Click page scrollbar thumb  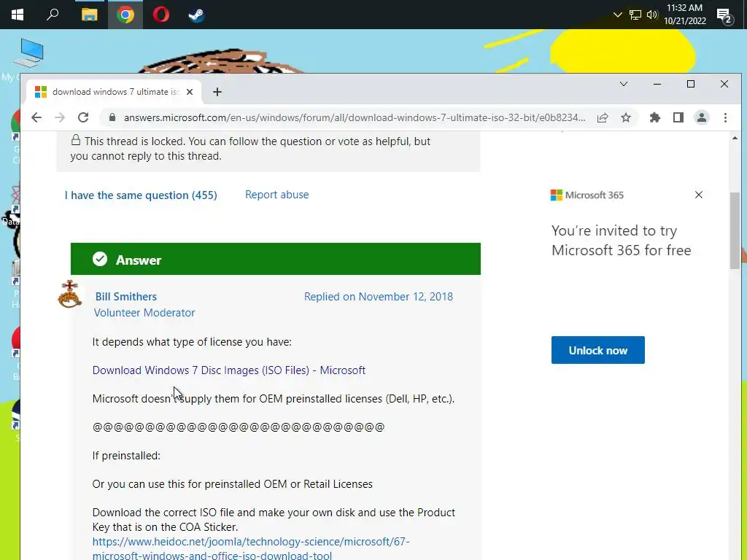(x=735, y=230)
